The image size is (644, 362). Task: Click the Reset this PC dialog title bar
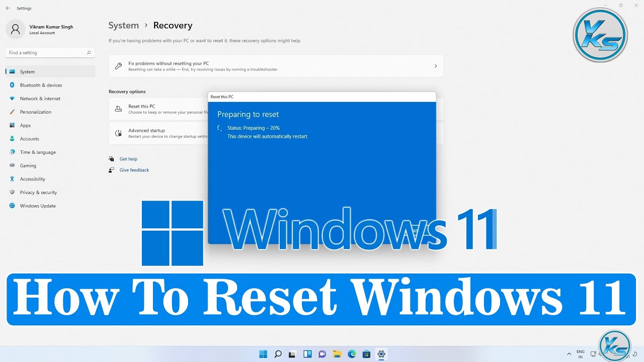click(322, 97)
